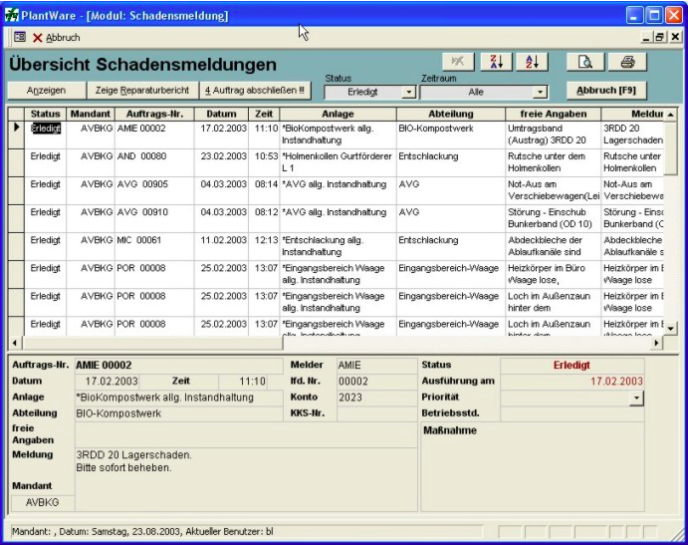Click horizontal scrollbar left arrow

coord(15,343)
